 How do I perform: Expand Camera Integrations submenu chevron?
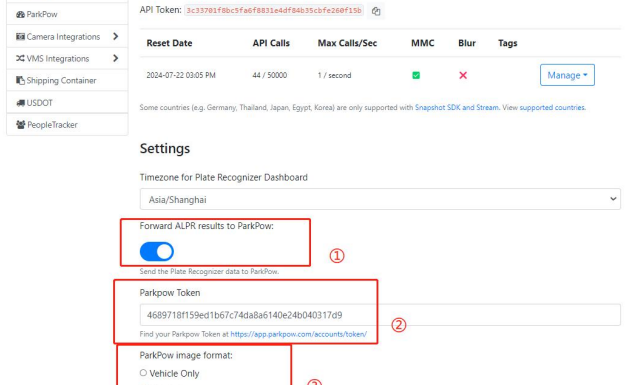[116, 36]
